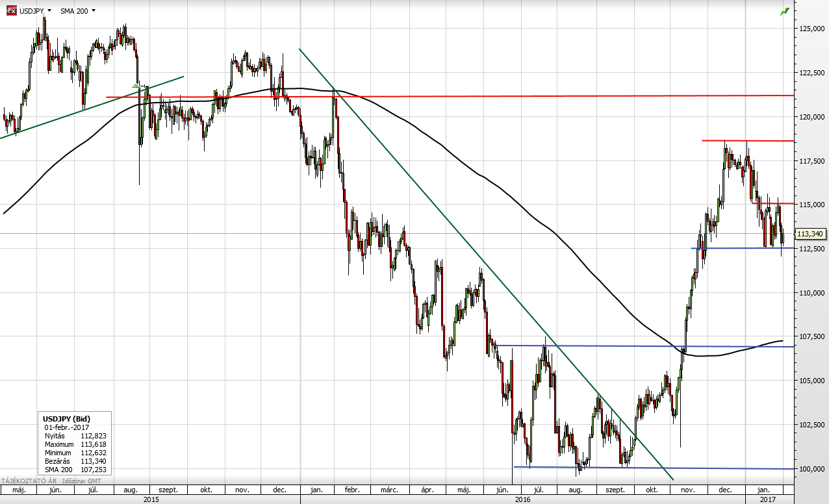
Task: Click the 120,000 price axis label
Action: [x=812, y=117]
